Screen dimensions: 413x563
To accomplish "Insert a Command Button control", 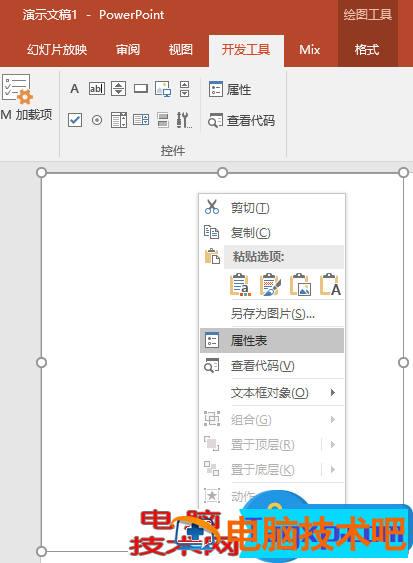I will point(141,88).
